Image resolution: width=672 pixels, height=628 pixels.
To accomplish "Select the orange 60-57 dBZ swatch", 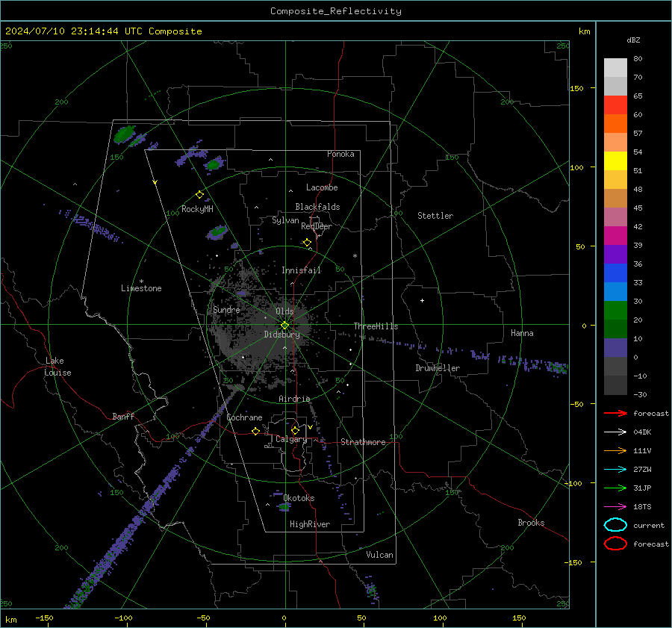I will pos(615,124).
